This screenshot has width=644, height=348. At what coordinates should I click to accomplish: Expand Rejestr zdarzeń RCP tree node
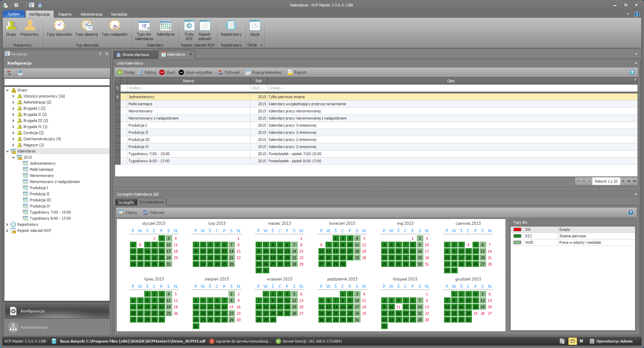point(7,231)
